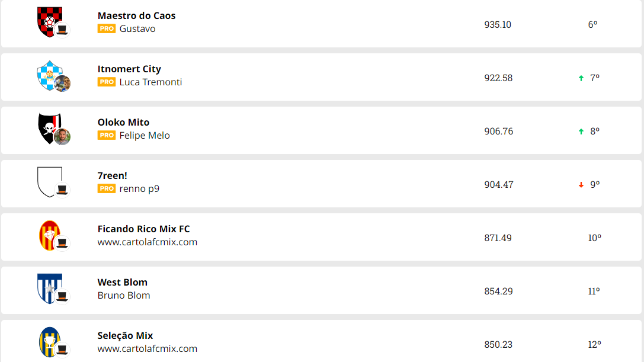The image size is (644, 362).
Task: Click the empty white shield of 7reen!
Action: pyautogui.click(x=50, y=182)
